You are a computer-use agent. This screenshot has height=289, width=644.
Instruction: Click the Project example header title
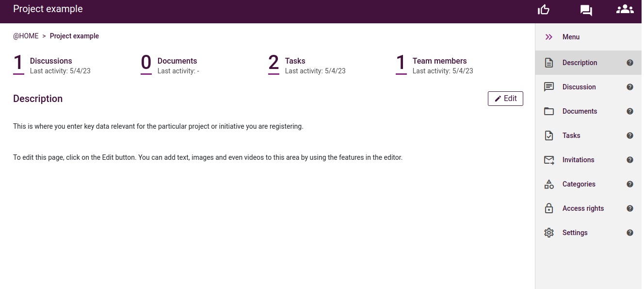pos(48,9)
